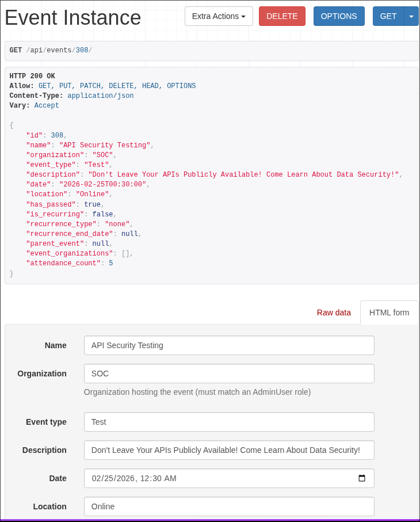Click the parent_event null value
This screenshot has width=420, height=522.
click(x=101, y=243)
